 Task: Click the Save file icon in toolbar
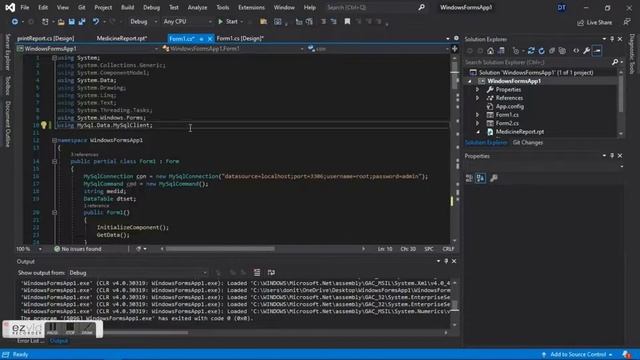pos(71,22)
